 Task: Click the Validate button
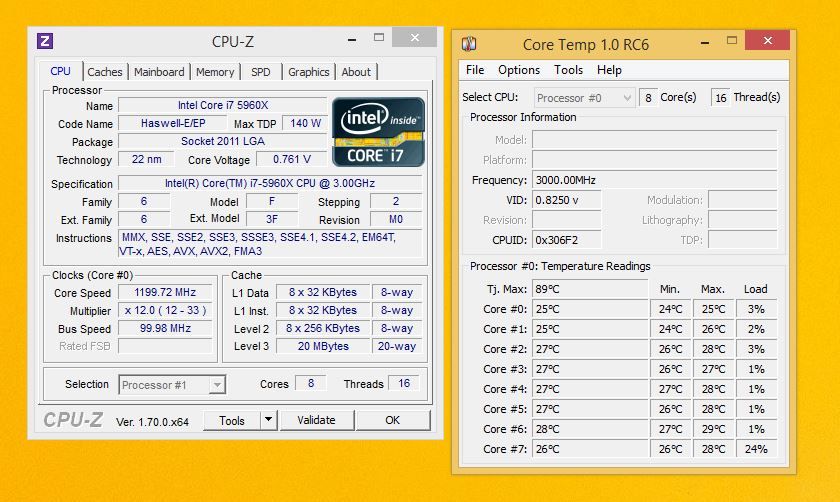pos(317,421)
